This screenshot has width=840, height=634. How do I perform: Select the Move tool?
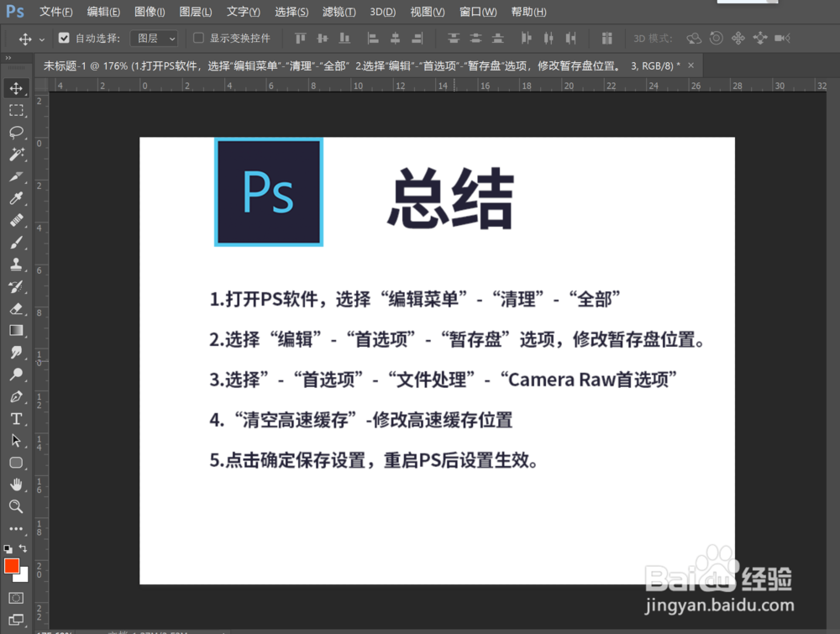pos(18,88)
